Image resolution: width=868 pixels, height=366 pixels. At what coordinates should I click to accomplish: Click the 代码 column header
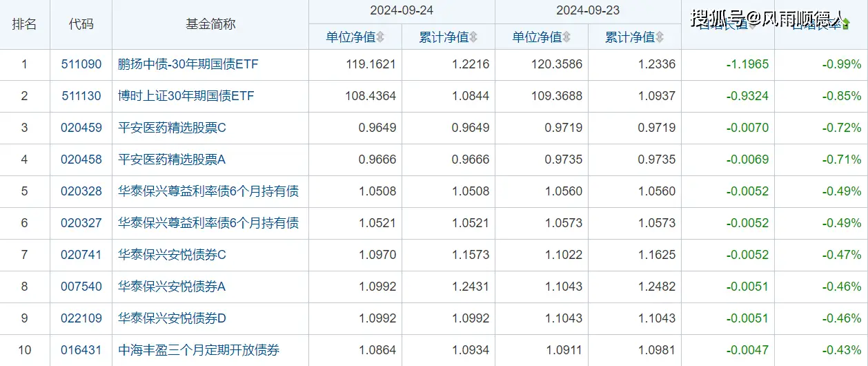point(81,23)
